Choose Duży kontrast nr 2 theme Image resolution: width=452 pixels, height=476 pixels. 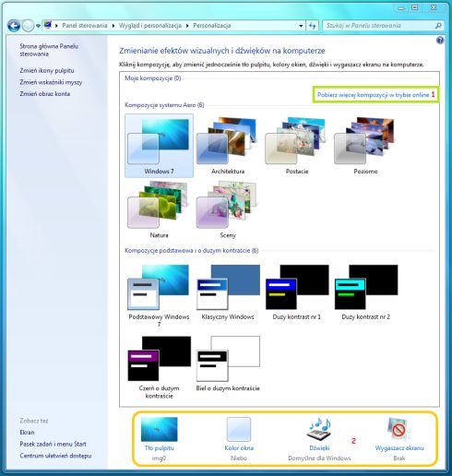click(x=366, y=292)
